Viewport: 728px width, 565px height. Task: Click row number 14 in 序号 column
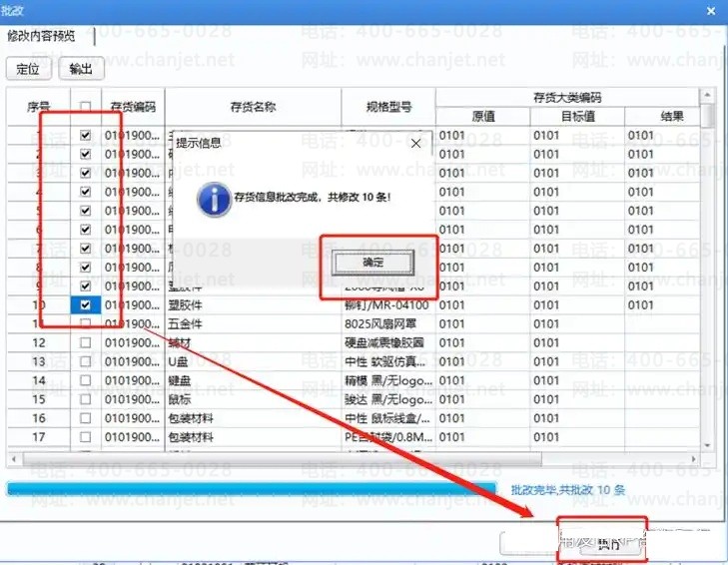point(39,380)
